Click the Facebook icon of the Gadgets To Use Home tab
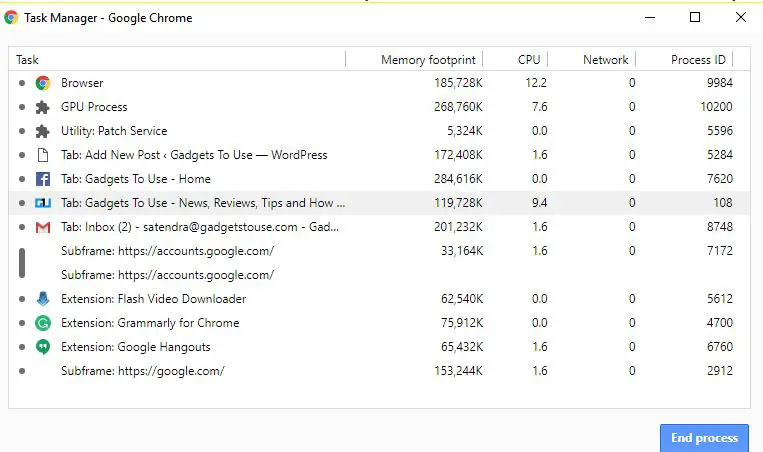 tap(43, 179)
